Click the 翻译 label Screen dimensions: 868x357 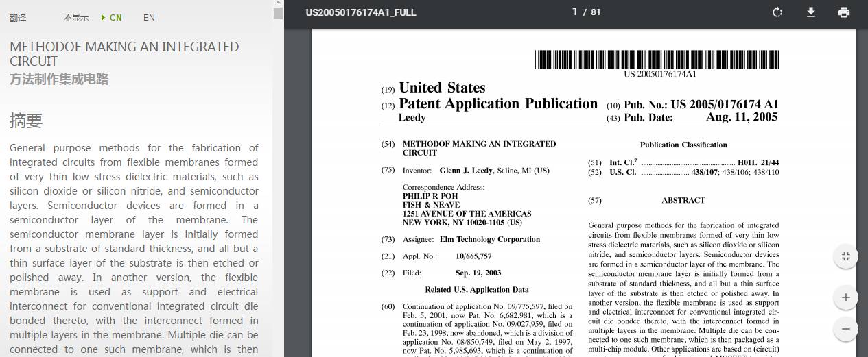(x=18, y=18)
